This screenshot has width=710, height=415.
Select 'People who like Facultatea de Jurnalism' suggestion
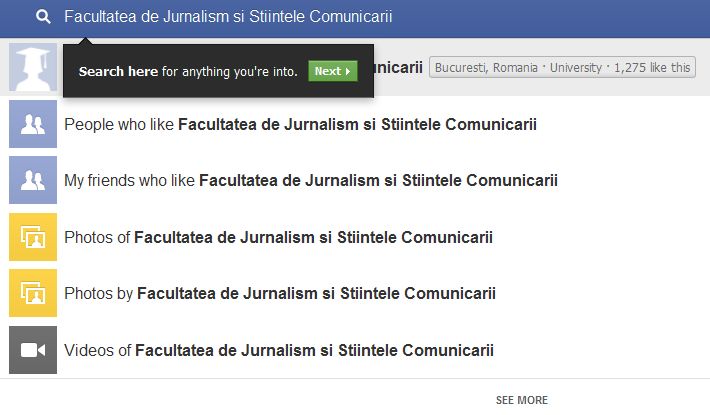click(300, 125)
